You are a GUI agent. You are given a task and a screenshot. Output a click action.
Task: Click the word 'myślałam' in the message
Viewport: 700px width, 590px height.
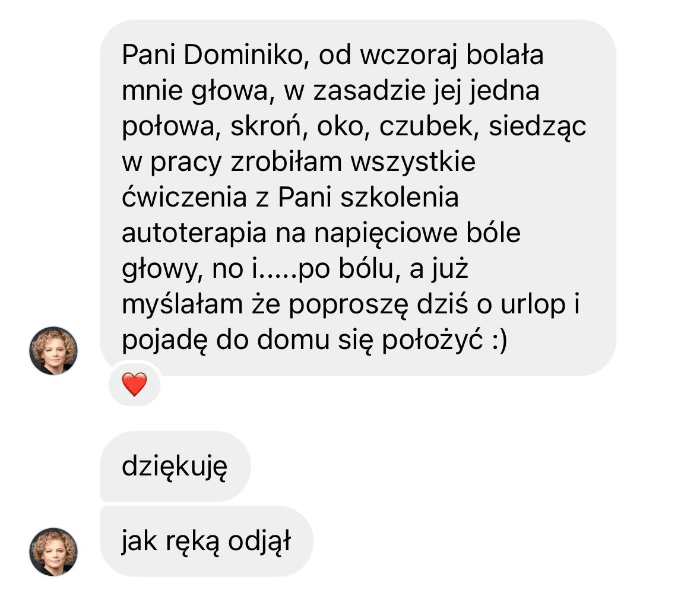(x=183, y=305)
